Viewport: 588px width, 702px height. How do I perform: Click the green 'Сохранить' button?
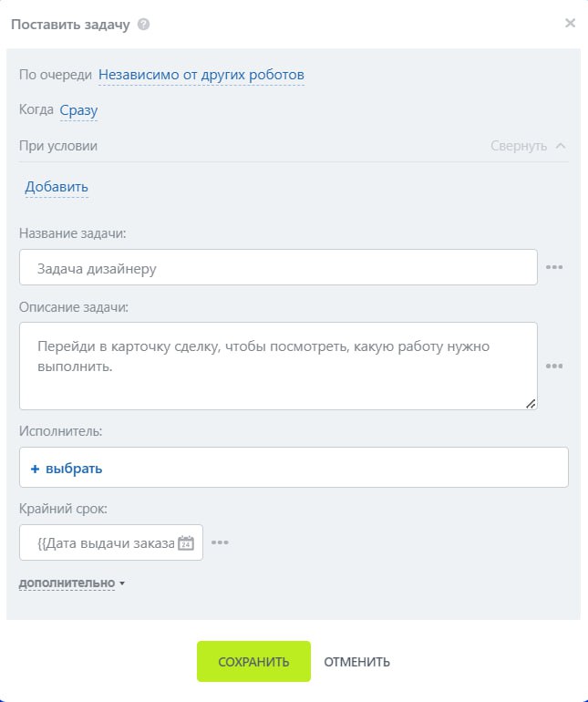253,662
